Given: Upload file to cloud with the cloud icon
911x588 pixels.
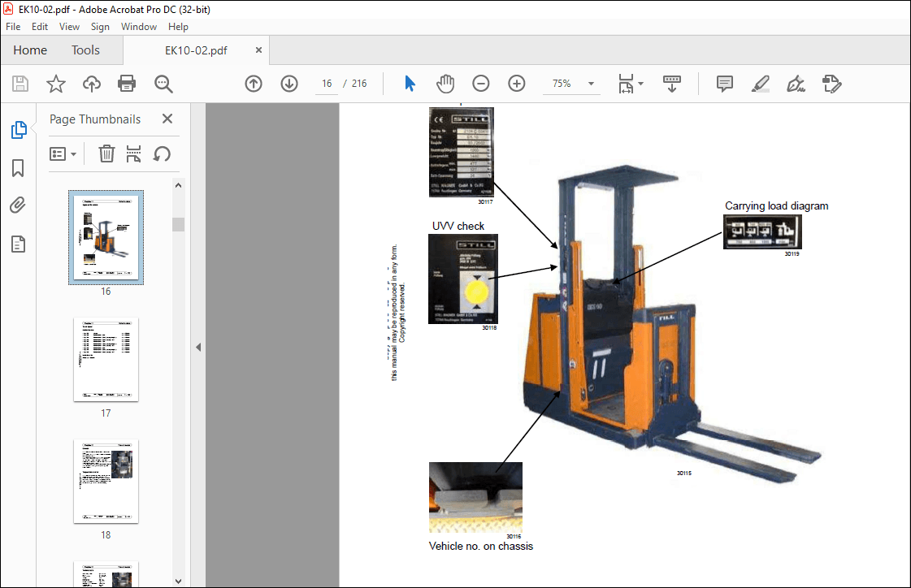Looking at the screenshot, I should (91, 84).
